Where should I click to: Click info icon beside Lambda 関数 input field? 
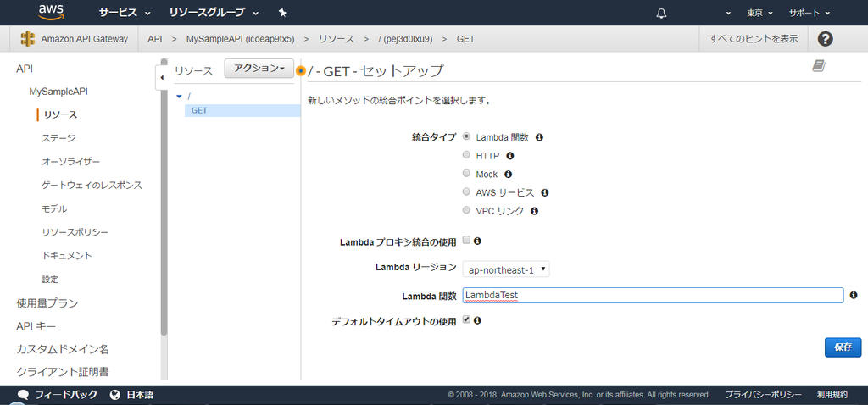[x=854, y=295]
